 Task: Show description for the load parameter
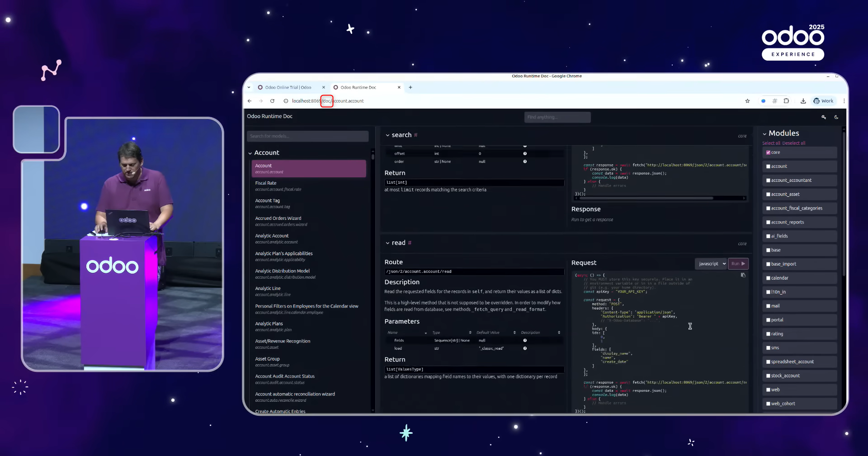(525, 348)
